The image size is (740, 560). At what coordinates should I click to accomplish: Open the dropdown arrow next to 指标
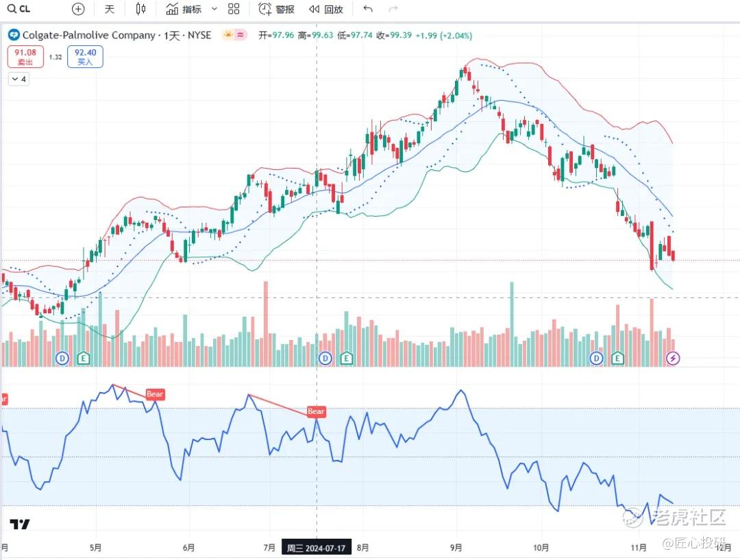pos(214,9)
